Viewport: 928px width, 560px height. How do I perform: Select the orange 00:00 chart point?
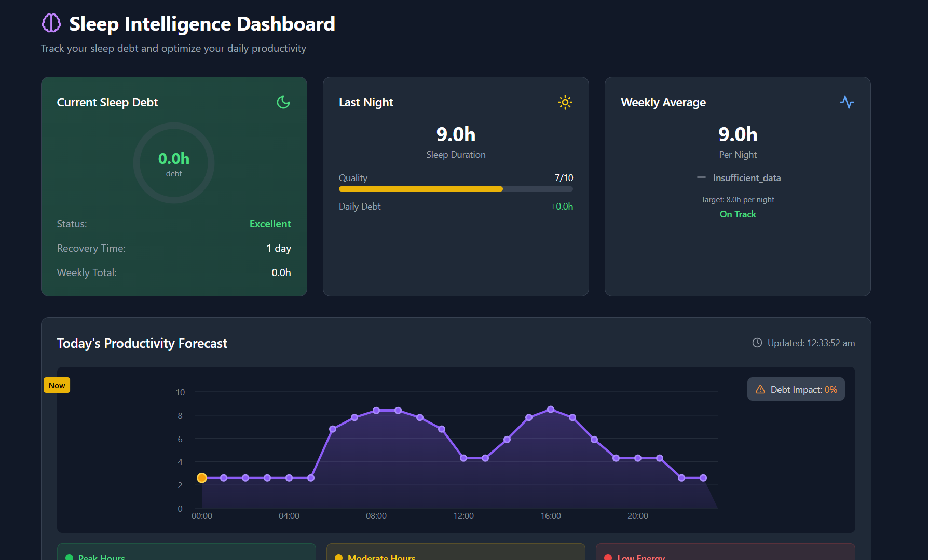tap(202, 478)
